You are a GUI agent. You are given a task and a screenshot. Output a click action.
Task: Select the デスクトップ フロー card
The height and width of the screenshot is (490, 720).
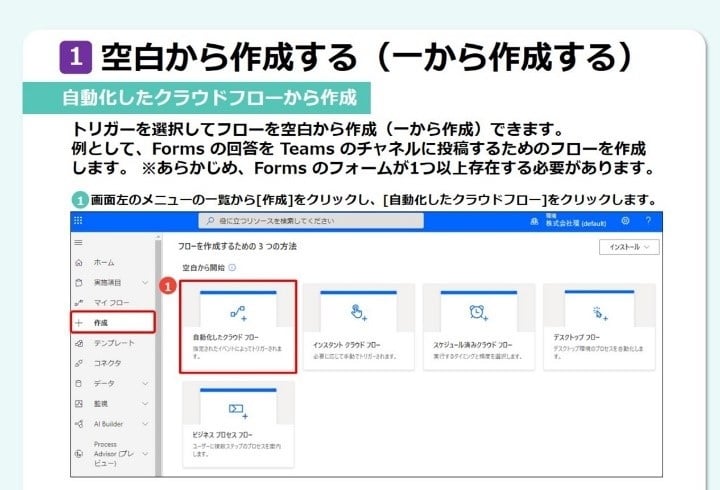coord(599,327)
